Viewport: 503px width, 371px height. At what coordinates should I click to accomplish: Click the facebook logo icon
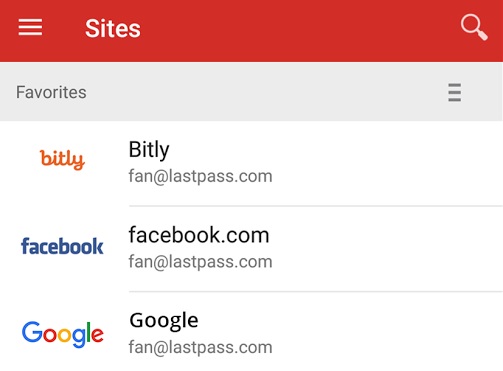click(62, 246)
